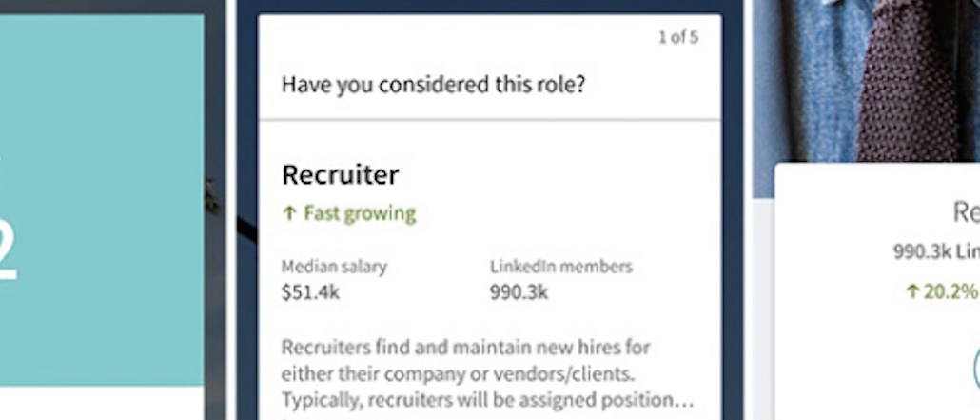The height and width of the screenshot is (420, 980).
Task: Click the 20.2% growth figure
Action: (x=951, y=291)
